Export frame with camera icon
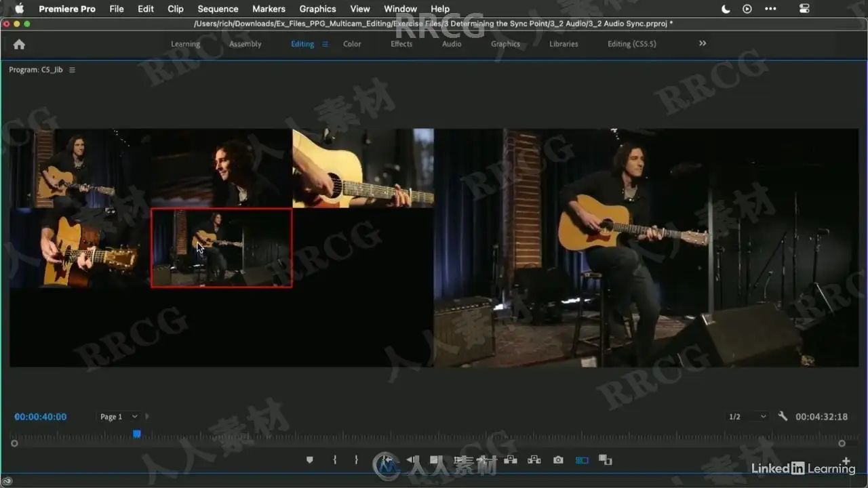Viewport: 868px width, 488px height. coord(558,460)
